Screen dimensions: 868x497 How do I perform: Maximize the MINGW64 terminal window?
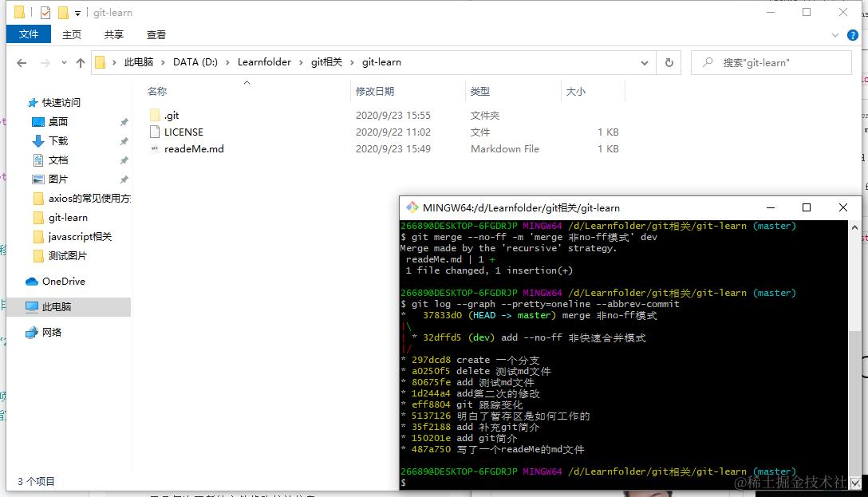pos(807,207)
